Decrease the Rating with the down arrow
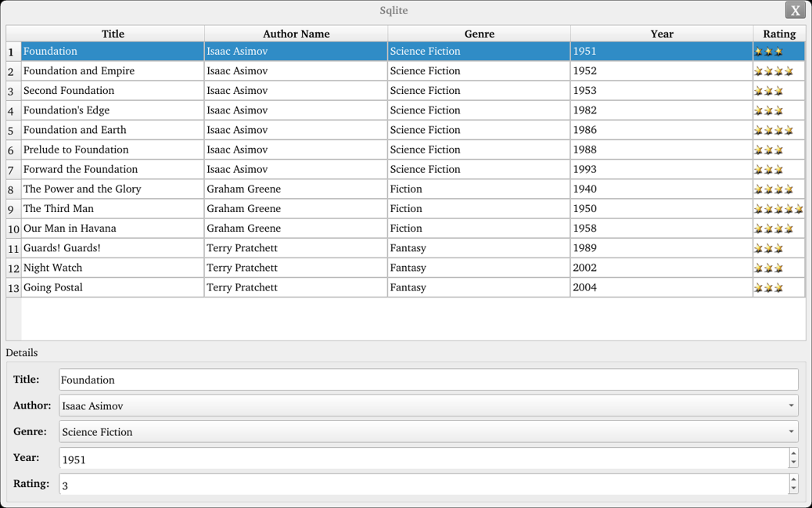 (x=793, y=489)
